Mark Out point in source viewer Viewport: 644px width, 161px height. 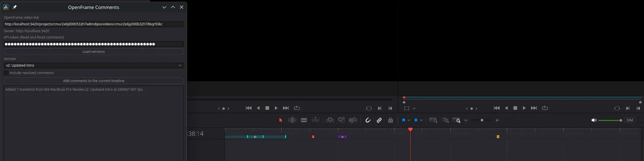(x=390, y=108)
